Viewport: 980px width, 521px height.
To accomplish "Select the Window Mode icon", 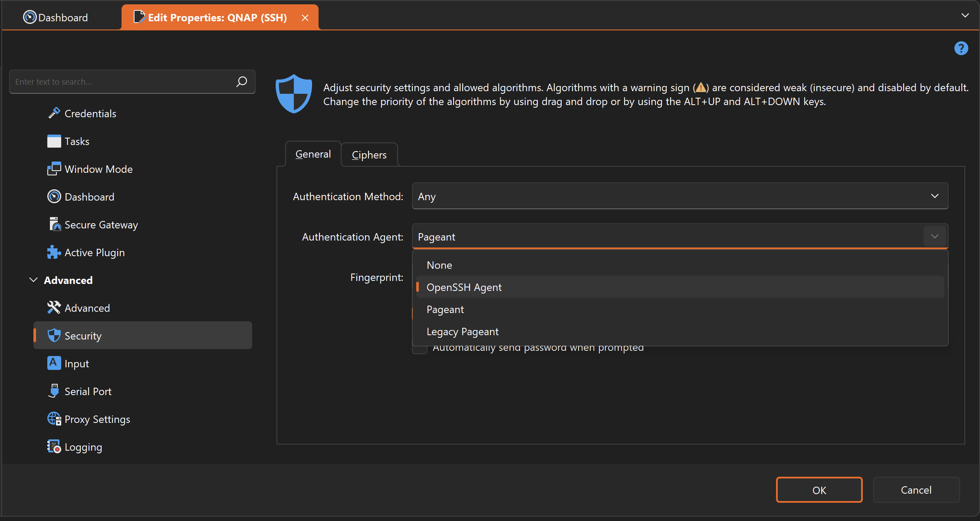I will tap(54, 169).
